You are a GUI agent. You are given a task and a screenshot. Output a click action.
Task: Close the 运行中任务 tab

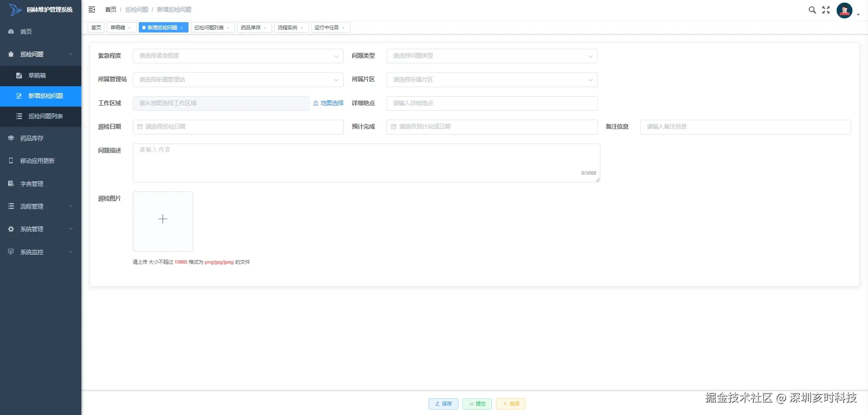coord(343,28)
